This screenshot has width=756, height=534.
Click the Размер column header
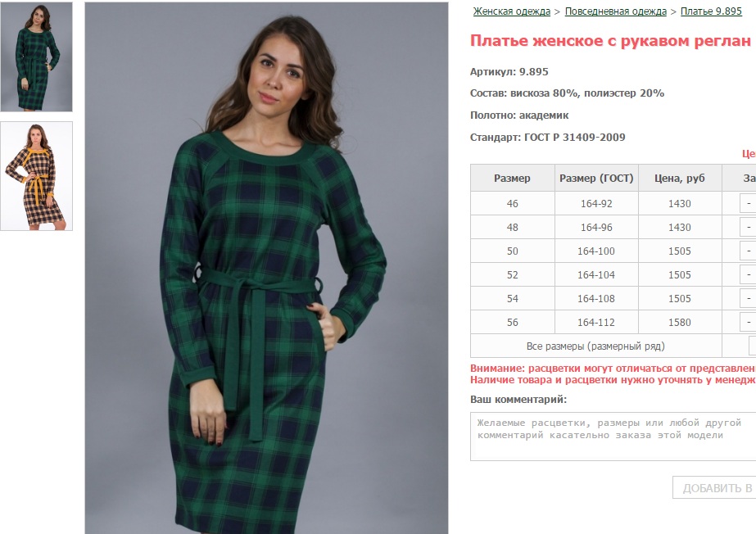513,178
